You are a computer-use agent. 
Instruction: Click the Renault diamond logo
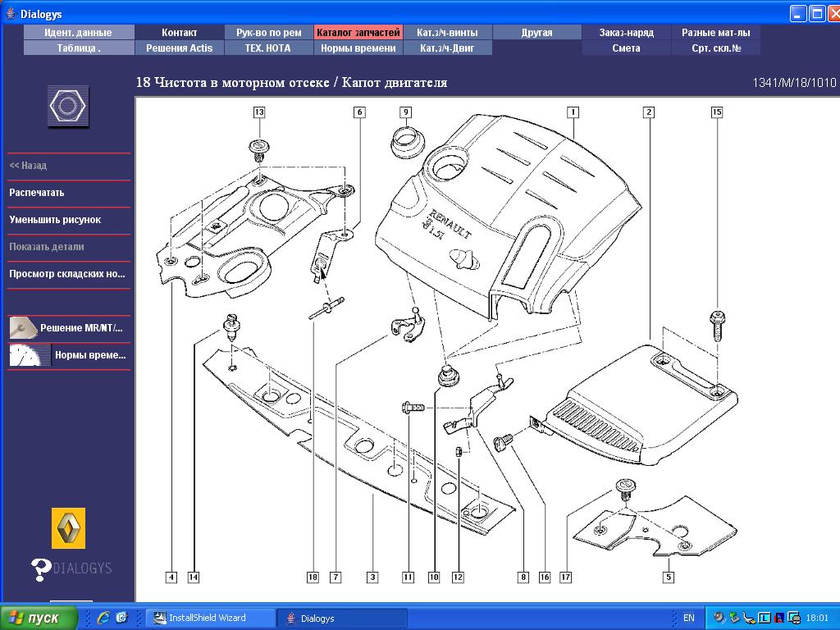(x=68, y=528)
